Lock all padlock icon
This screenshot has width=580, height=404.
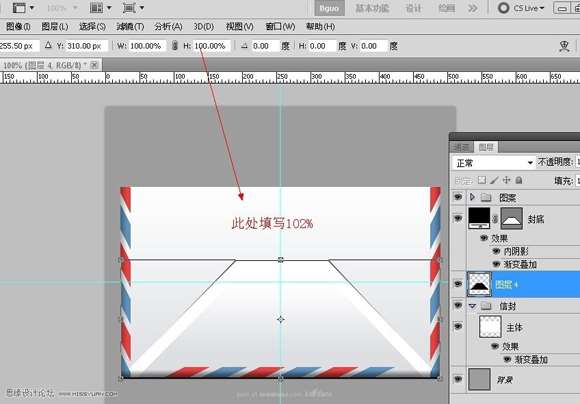(519, 180)
